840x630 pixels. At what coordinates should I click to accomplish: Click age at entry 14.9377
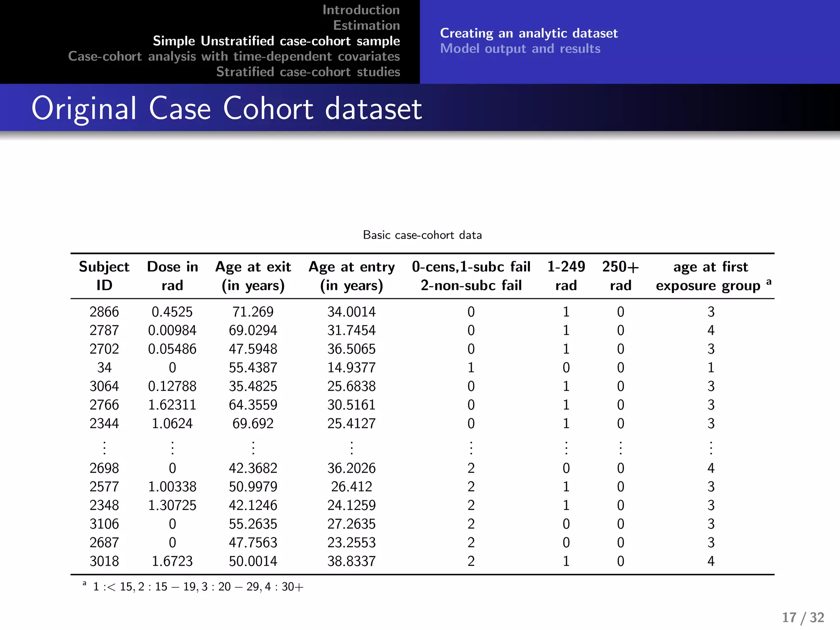[x=352, y=367]
